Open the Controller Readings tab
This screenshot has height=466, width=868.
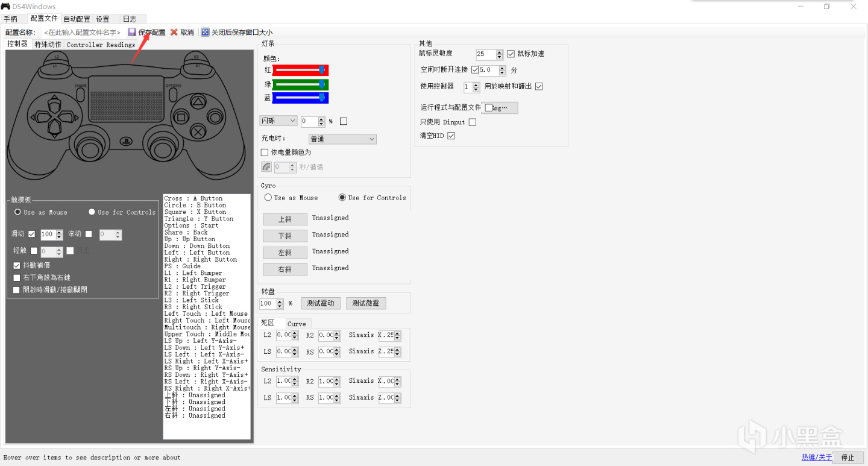pos(101,45)
